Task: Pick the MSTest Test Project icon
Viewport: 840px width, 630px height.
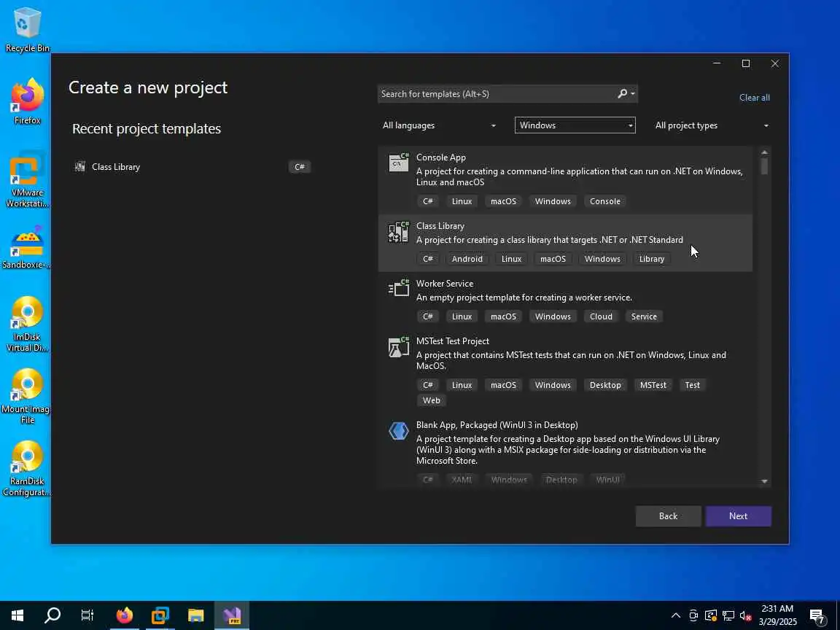Action: (399, 346)
